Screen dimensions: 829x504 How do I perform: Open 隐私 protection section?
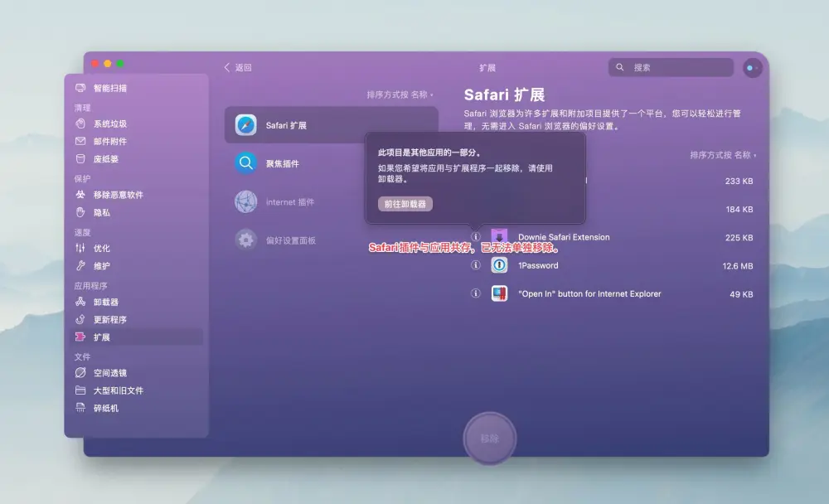[x=101, y=212]
